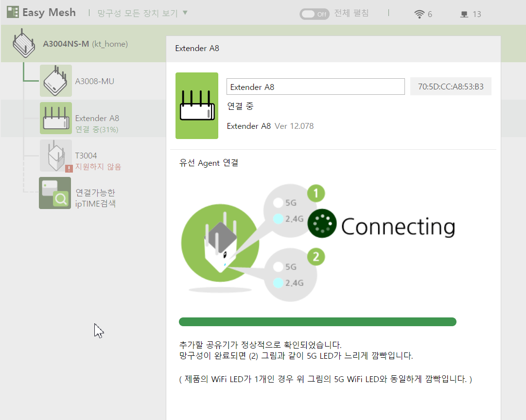
Task: Click the A3008-MU router icon
Action: 56,81
